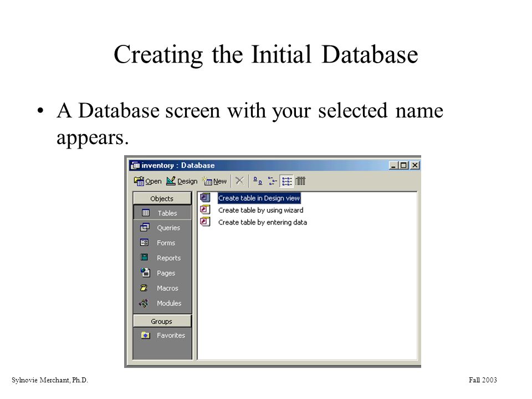Click the Open toolbar button
The image size is (532, 399).
[147, 181]
